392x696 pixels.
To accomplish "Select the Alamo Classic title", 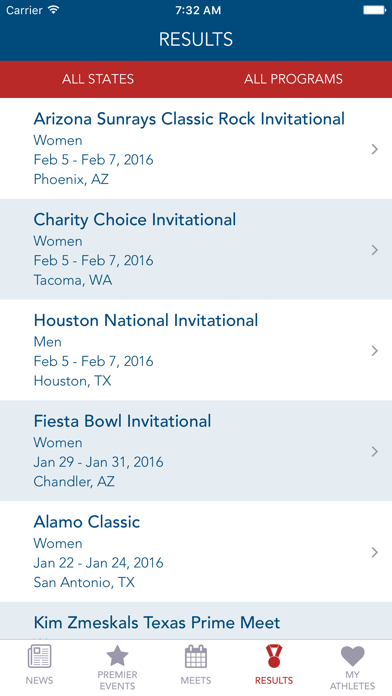I will click(x=87, y=522).
